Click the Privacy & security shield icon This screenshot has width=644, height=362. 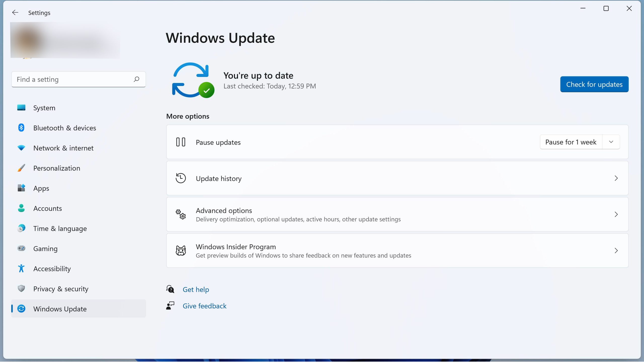point(21,288)
